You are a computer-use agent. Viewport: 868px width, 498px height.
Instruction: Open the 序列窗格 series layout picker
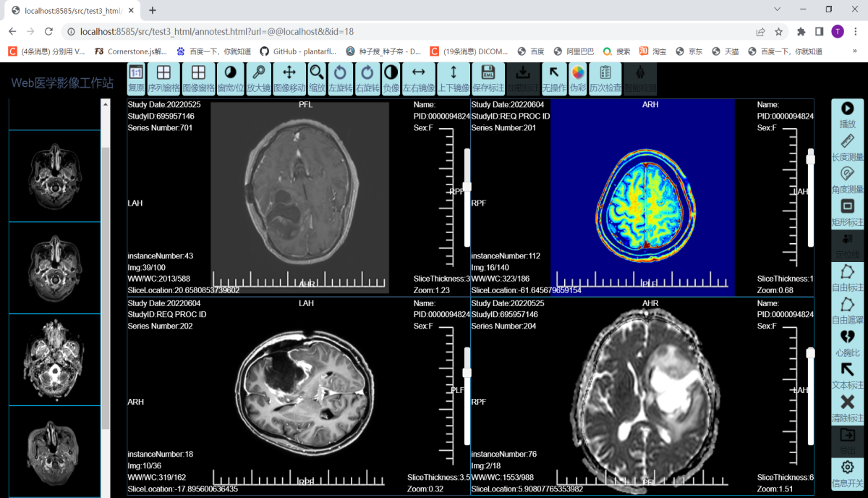(x=164, y=79)
